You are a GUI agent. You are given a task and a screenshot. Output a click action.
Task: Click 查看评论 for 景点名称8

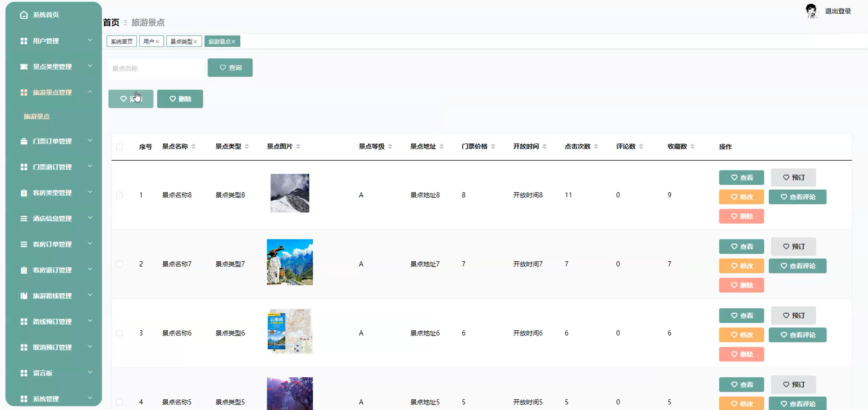(x=797, y=197)
